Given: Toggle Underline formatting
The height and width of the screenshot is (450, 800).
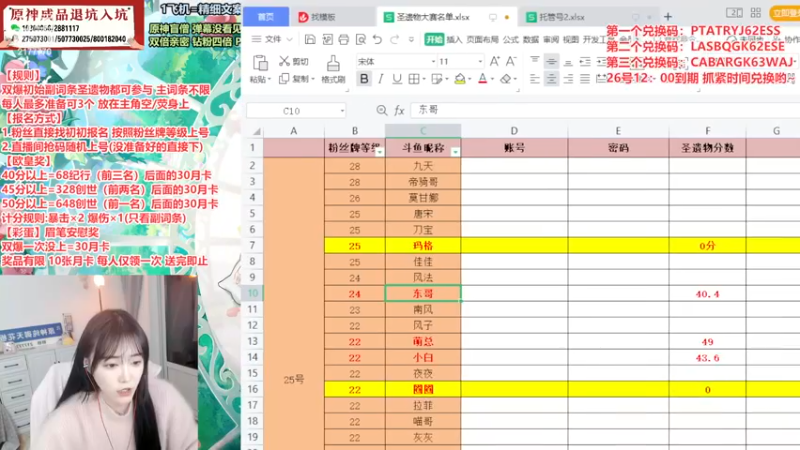Looking at the screenshot, I should click(397, 79).
